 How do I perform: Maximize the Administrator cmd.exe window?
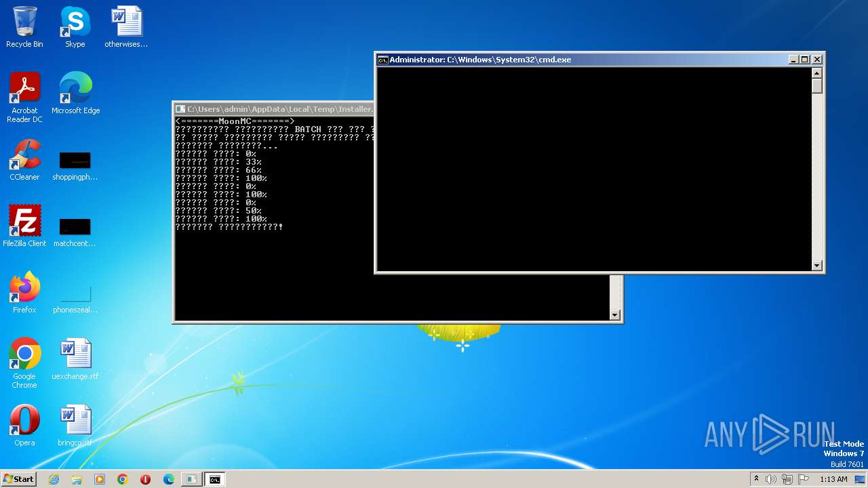(x=805, y=60)
